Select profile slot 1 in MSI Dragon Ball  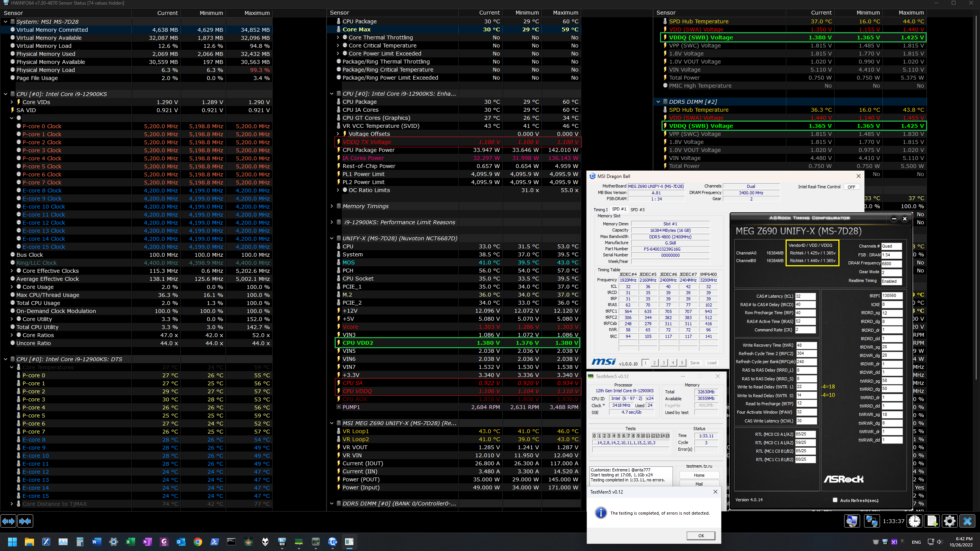[x=645, y=363]
